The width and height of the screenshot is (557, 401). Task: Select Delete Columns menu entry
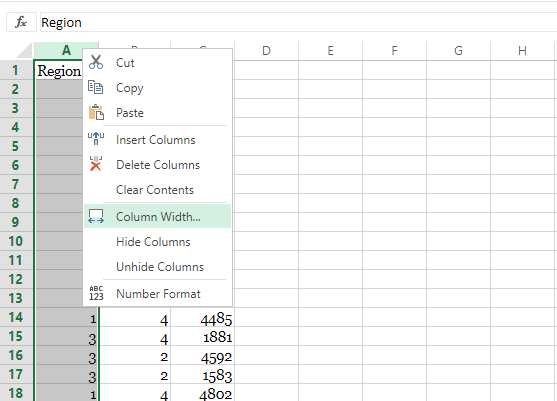[x=158, y=165]
